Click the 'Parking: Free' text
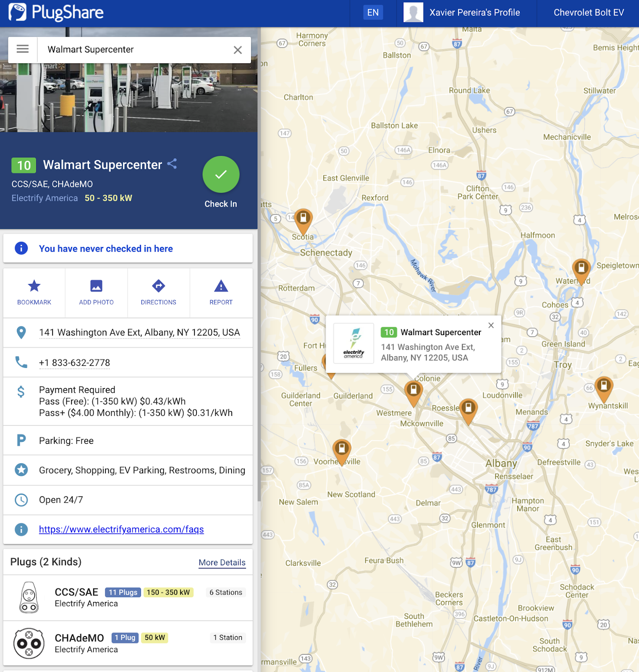Image resolution: width=639 pixels, height=672 pixels. coord(66,441)
